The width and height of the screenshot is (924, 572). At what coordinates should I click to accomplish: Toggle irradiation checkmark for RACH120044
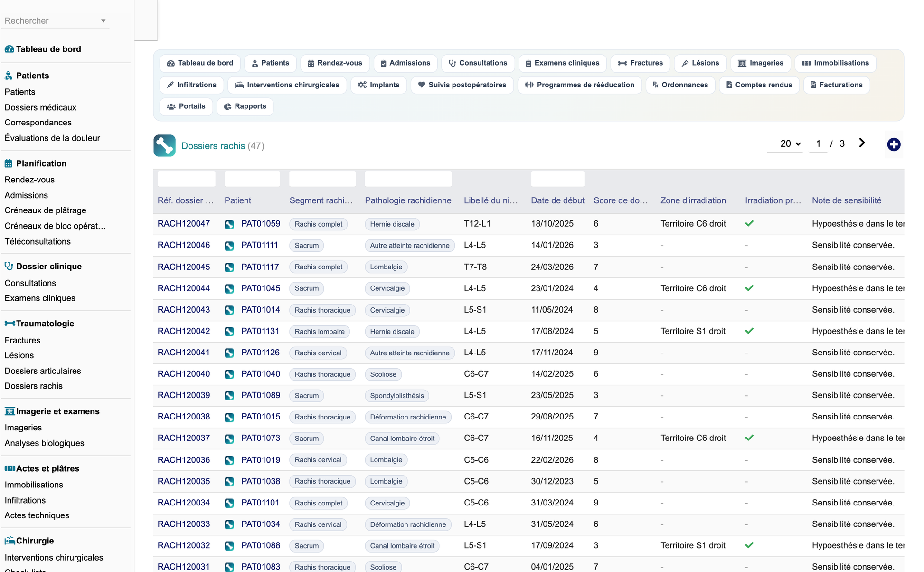[749, 288]
